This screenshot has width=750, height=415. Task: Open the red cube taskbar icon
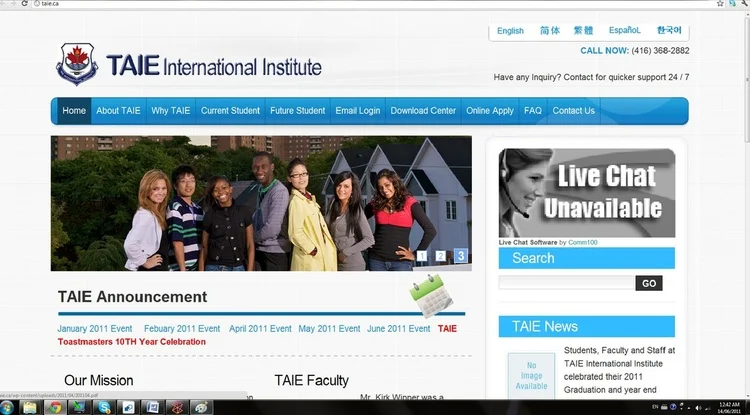click(177, 408)
